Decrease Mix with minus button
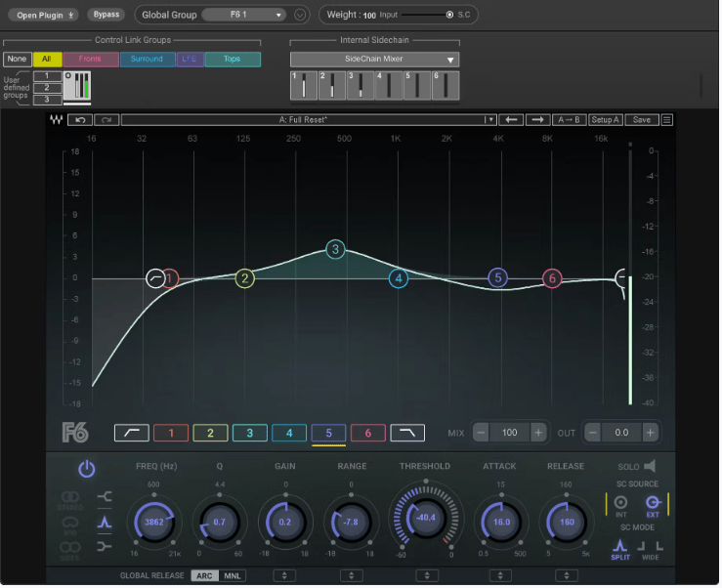 pyautogui.click(x=482, y=434)
